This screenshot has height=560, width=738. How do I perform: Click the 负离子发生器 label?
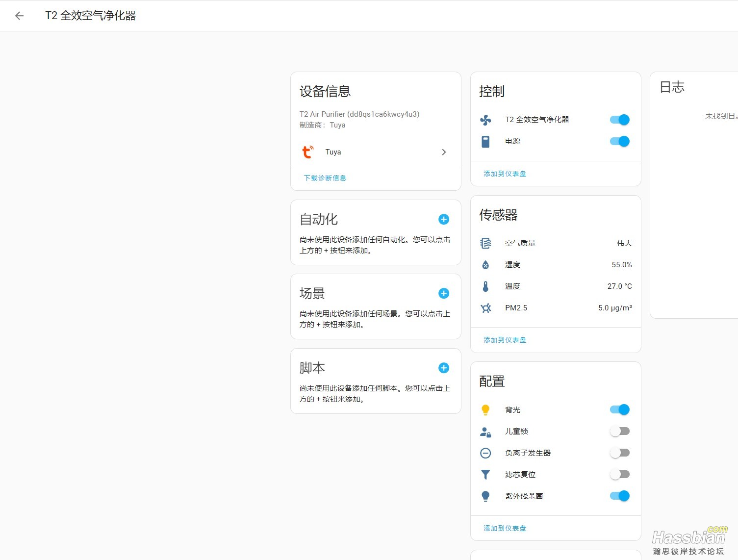point(528,453)
